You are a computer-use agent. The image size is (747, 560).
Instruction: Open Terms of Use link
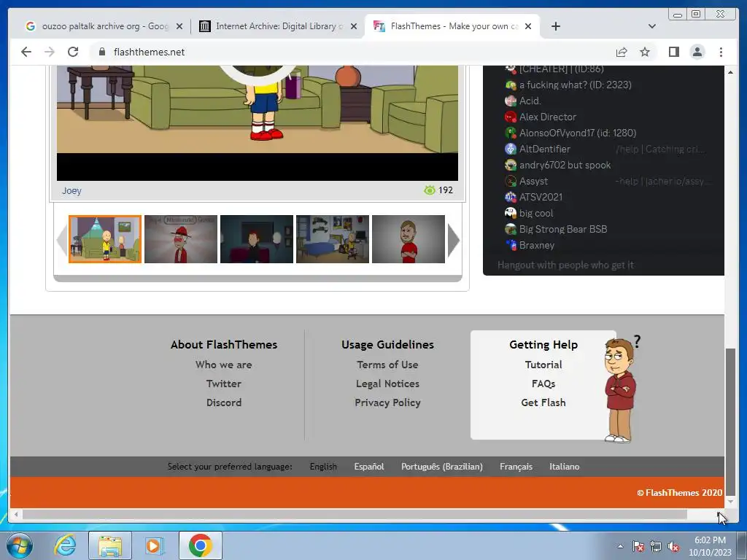(x=387, y=365)
